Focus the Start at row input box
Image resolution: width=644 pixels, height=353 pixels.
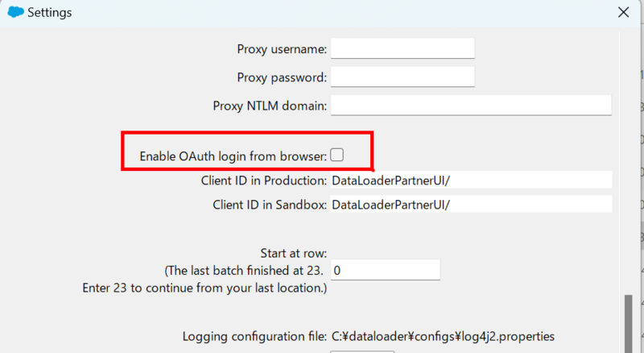coord(385,270)
